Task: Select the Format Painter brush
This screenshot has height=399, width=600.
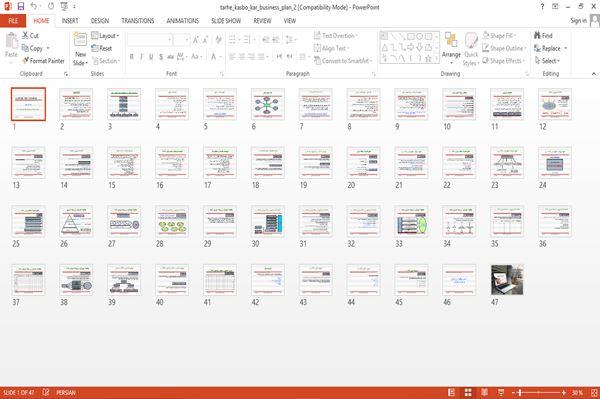Action: 26,61
